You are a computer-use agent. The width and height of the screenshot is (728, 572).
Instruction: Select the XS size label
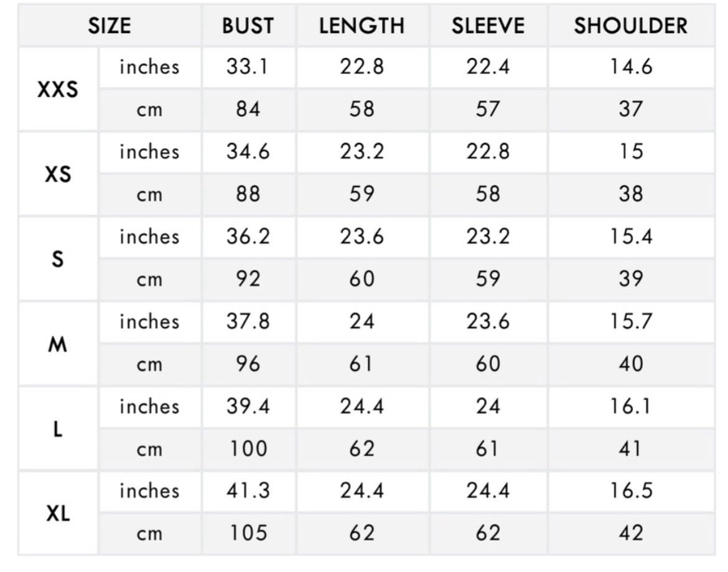(58, 174)
